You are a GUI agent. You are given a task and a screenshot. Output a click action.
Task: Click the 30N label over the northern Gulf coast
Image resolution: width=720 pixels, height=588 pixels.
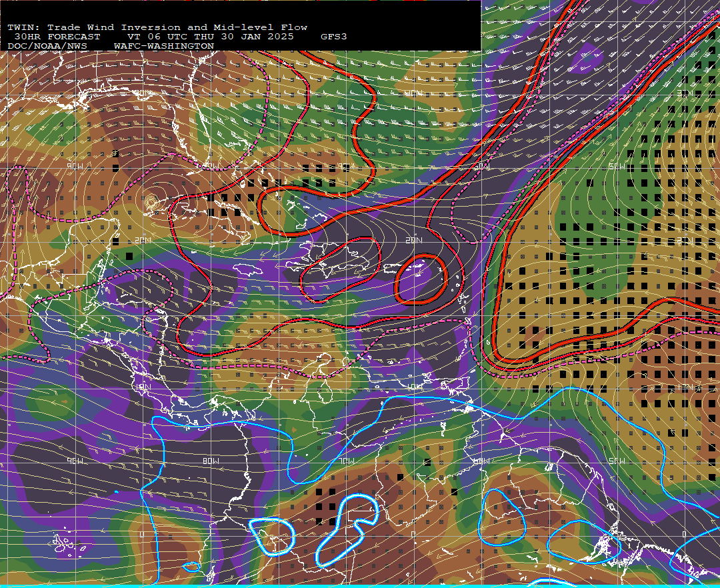[143, 93]
